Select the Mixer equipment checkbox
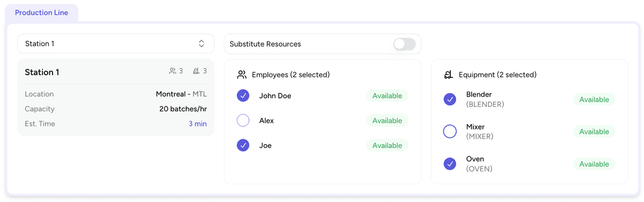 coord(450,132)
